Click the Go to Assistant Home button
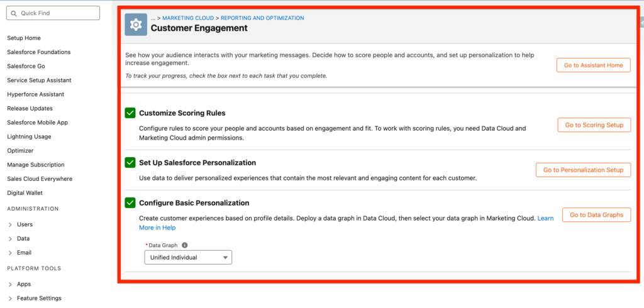This screenshot has width=644, height=308. (593, 65)
